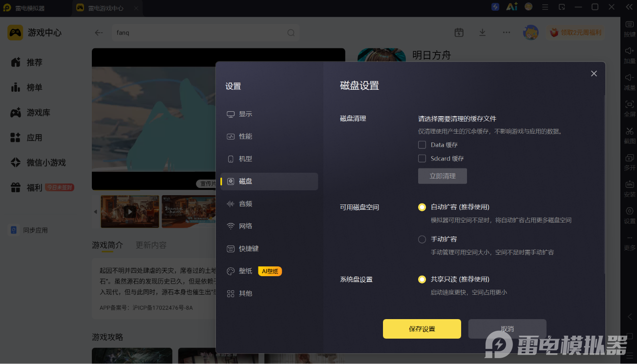637x364 pixels.
Task: Switch to the 更新内容 tab
Action: 151,245
